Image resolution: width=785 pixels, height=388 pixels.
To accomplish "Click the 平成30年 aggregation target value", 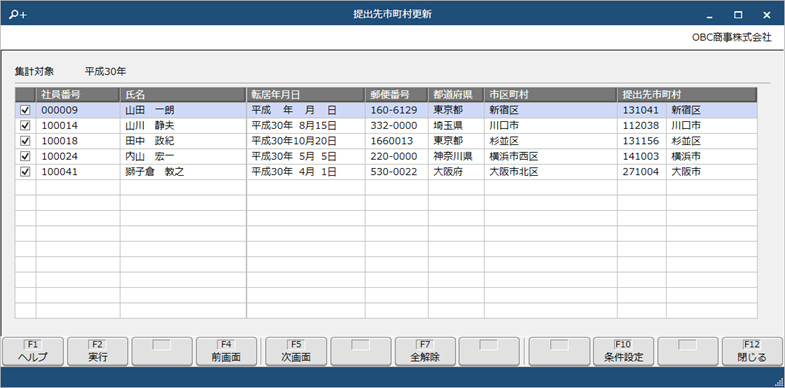I will click(105, 72).
